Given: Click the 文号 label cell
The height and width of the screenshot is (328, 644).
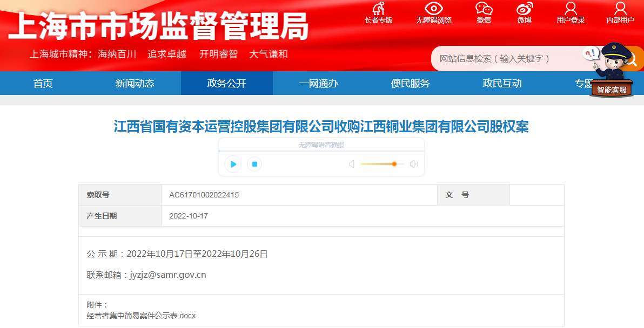Looking at the screenshot, I should (474, 195).
